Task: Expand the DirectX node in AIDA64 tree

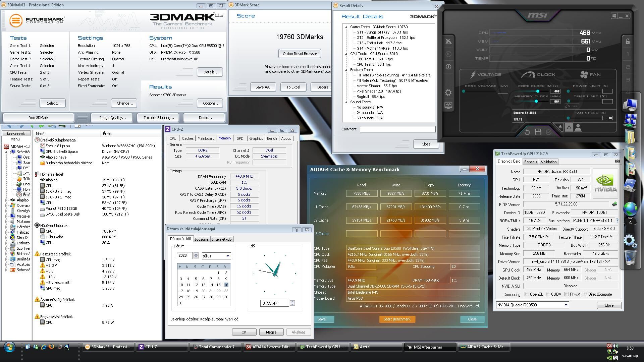Action: (x=6, y=238)
